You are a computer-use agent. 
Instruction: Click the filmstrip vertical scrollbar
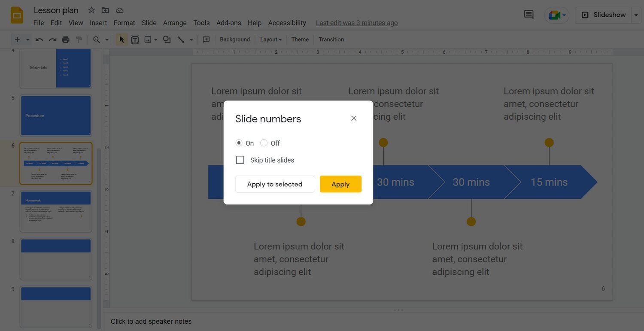(x=100, y=238)
